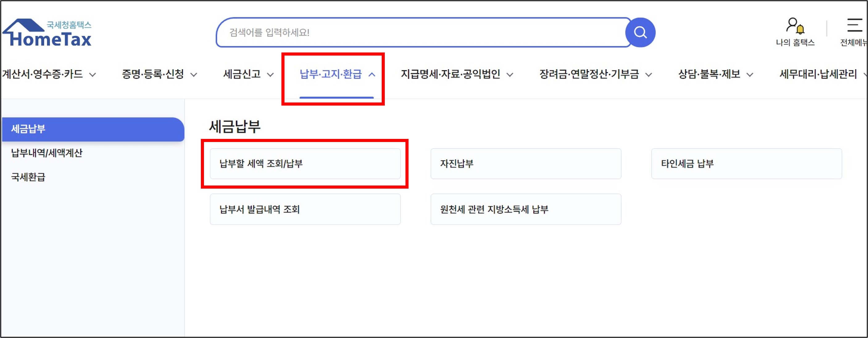868x338 pixels.
Task: Open 나의 홈택스 user icon
Action: click(795, 26)
